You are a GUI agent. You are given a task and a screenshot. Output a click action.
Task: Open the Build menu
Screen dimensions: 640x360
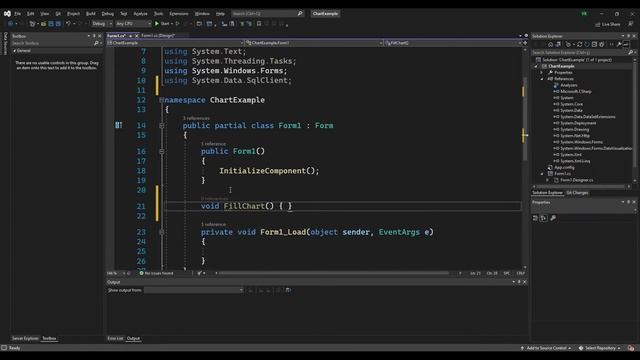pyautogui.click(x=91, y=14)
